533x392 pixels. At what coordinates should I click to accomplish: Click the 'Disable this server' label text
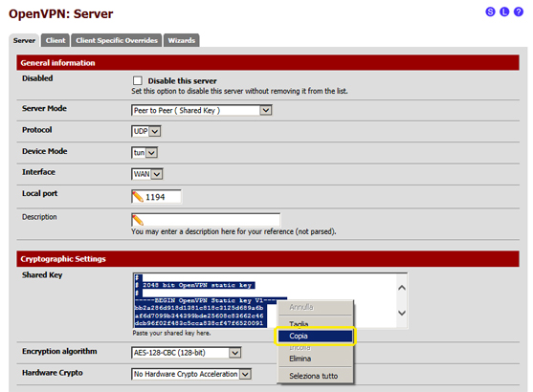click(182, 81)
